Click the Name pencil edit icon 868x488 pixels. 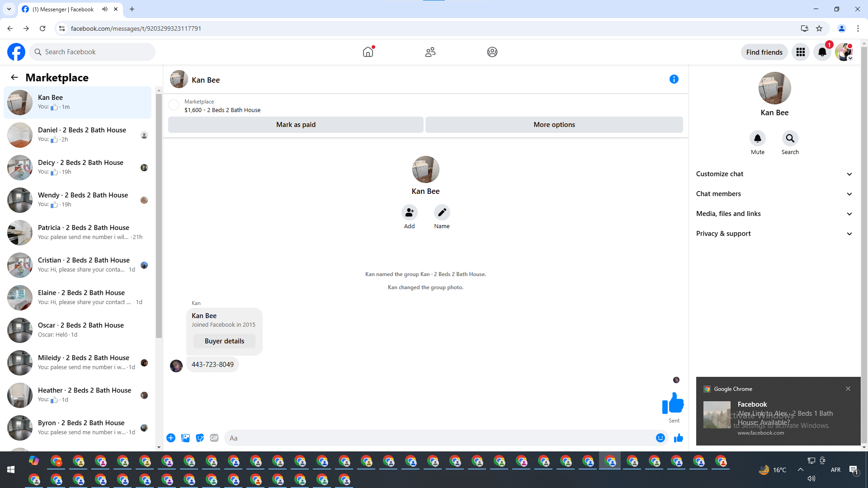tap(442, 212)
